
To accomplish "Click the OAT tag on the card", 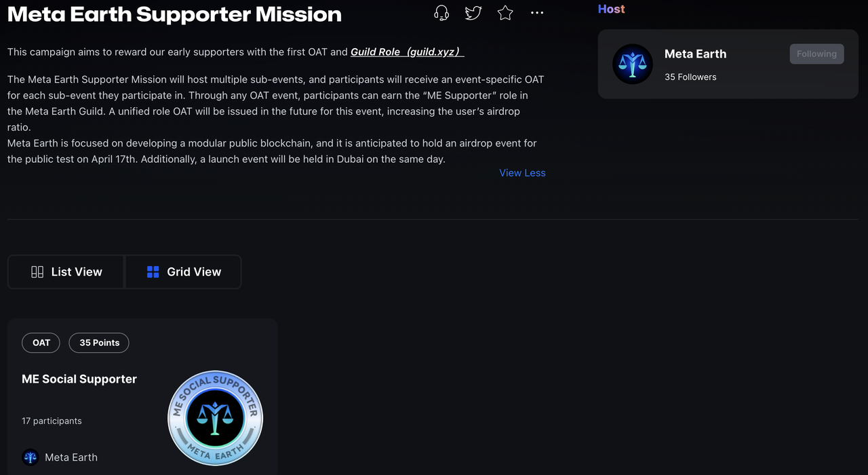I will click(41, 343).
